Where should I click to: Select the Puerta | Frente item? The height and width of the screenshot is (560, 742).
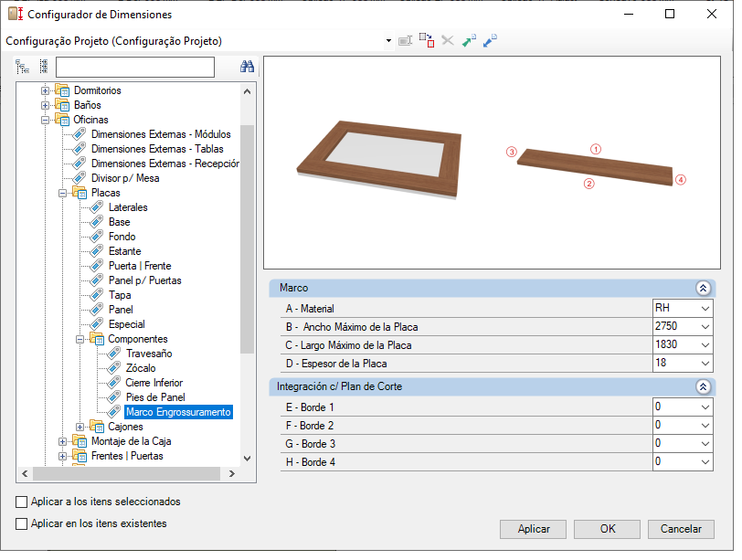point(140,266)
